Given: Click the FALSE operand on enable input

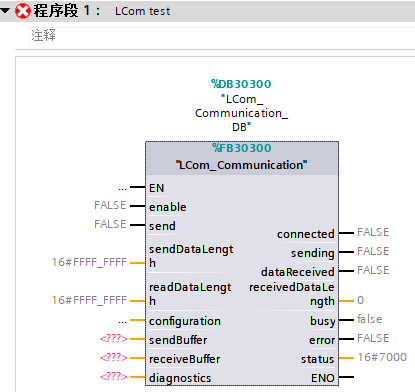Looking at the screenshot, I should tap(110, 205).
